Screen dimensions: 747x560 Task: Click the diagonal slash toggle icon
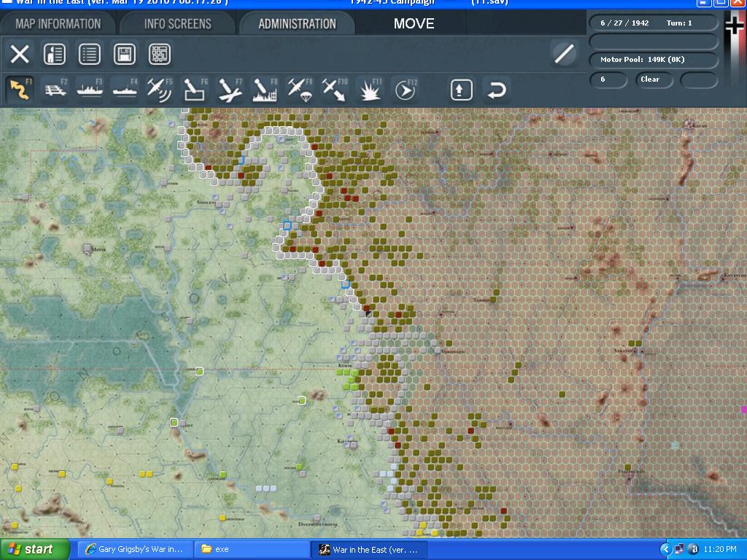[564, 53]
